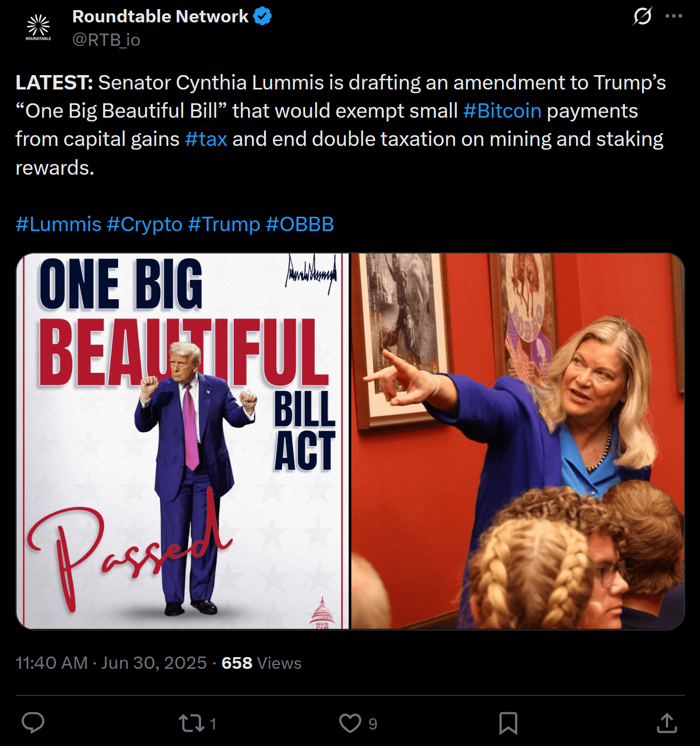
Task: Click the Roundtable Network display name
Action: (x=160, y=17)
